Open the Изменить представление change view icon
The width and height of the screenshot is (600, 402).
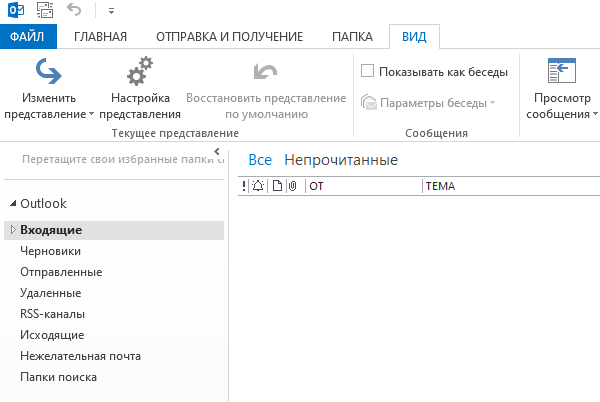(x=49, y=71)
